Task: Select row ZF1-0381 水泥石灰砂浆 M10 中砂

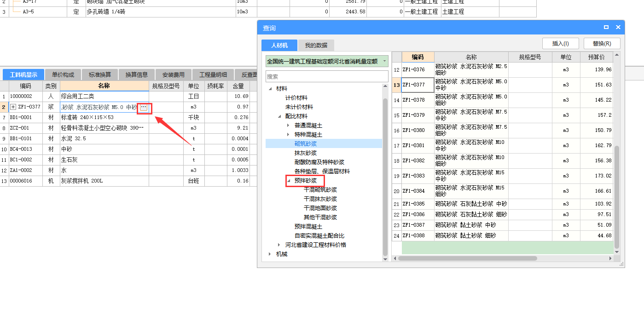Action: point(503,146)
